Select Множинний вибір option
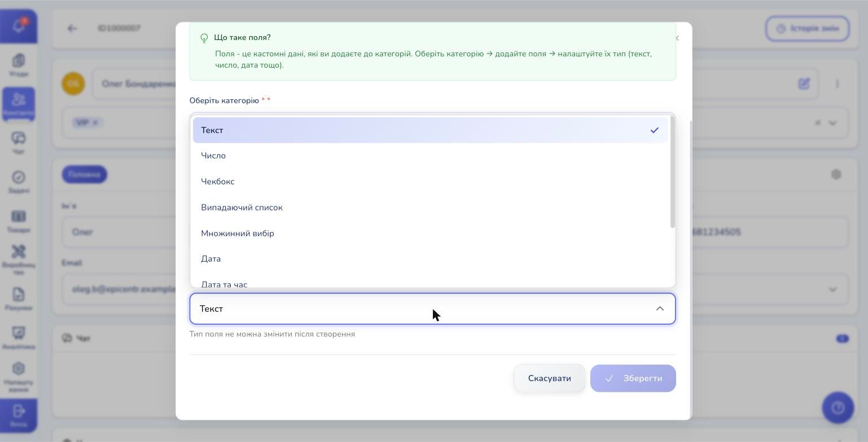The image size is (868, 442). 430,233
